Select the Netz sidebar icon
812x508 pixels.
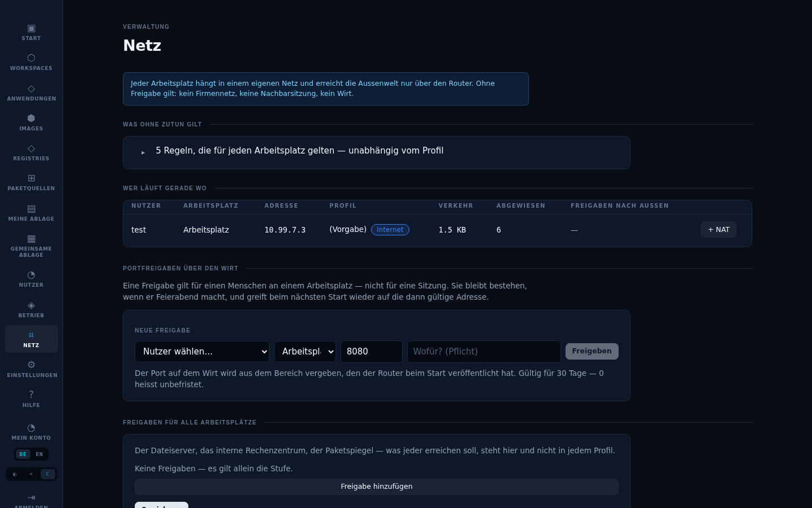pyautogui.click(x=31, y=335)
